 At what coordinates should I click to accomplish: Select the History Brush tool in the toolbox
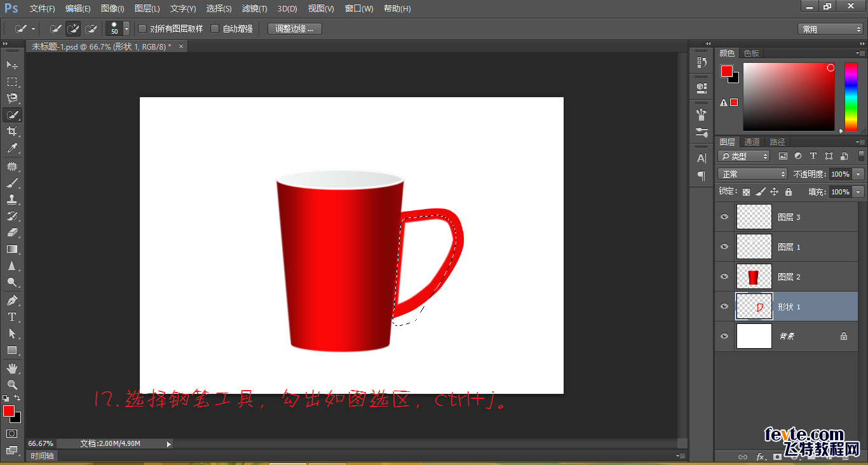tap(12, 216)
